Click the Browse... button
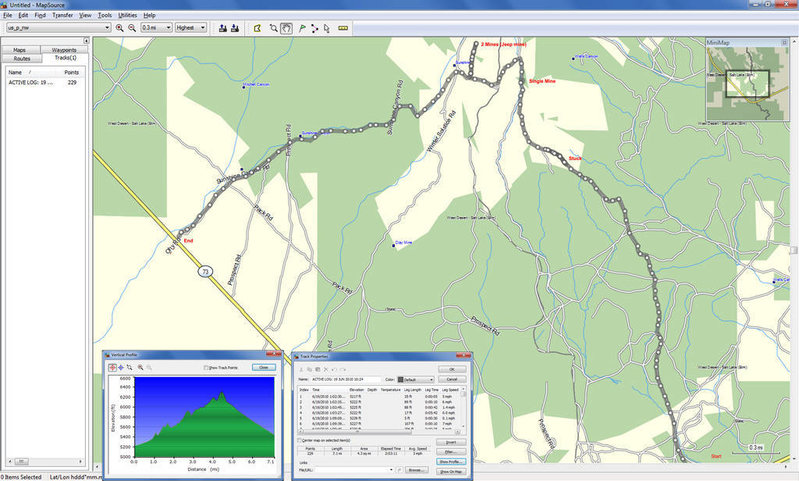799x481 pixels. 416,470
